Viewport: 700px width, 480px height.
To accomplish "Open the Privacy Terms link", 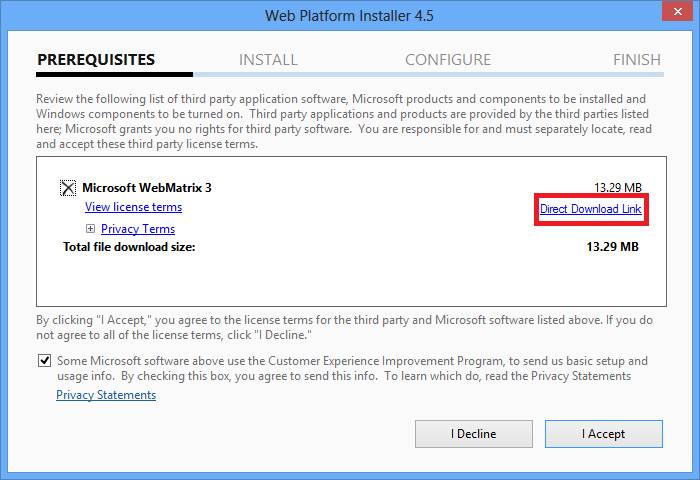I will tap(138, 229).
